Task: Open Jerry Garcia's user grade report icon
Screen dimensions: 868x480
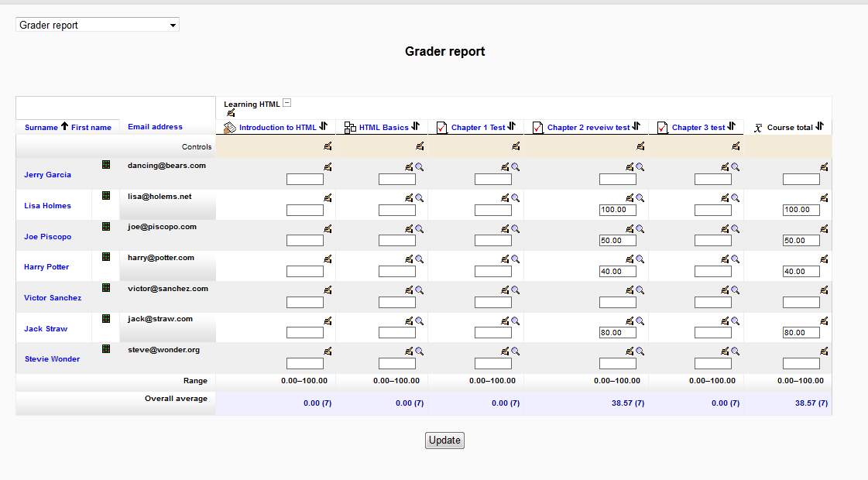Action: point(106,164)
